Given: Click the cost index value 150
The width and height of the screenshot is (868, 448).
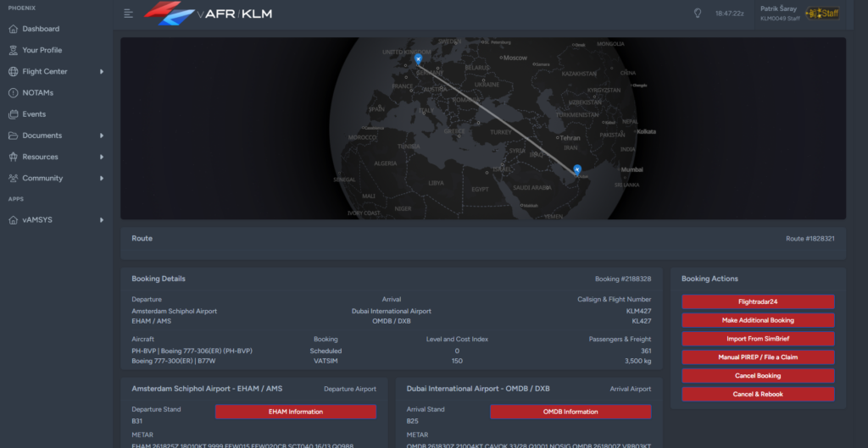Looking at the screenshot, I should tap(457, 361).
